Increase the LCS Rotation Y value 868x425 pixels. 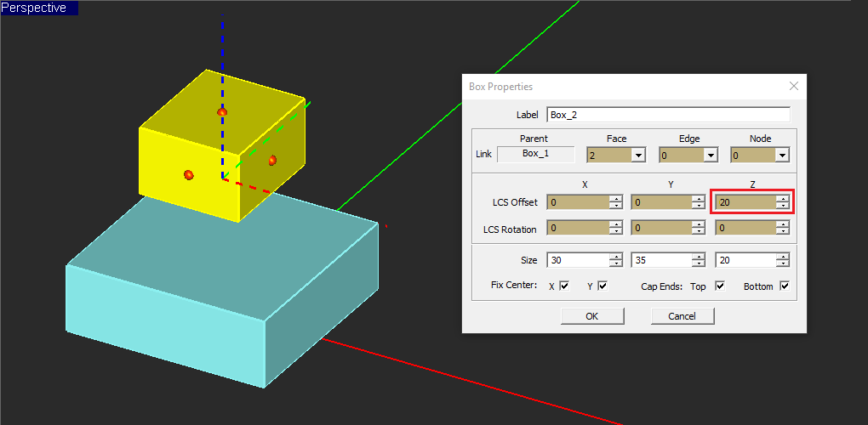698,224
